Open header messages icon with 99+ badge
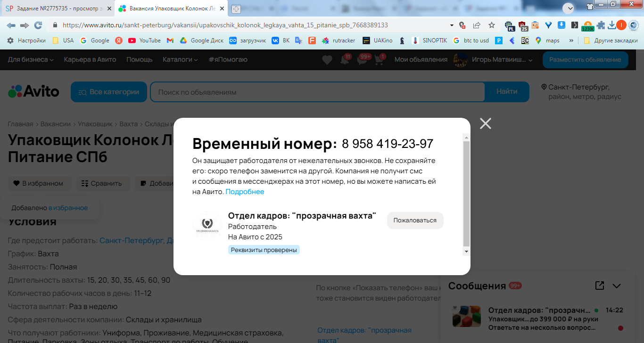This screenshot has height=343, width=644. [x=362, y=60]
